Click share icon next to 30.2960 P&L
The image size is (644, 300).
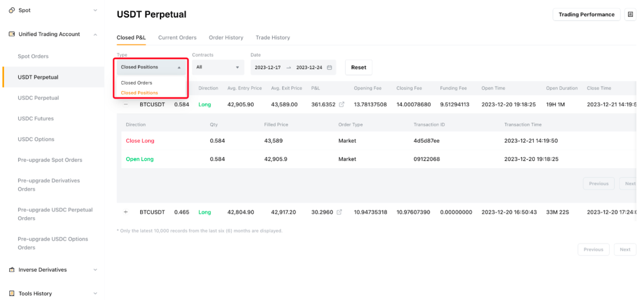click(x=339, y=212)
